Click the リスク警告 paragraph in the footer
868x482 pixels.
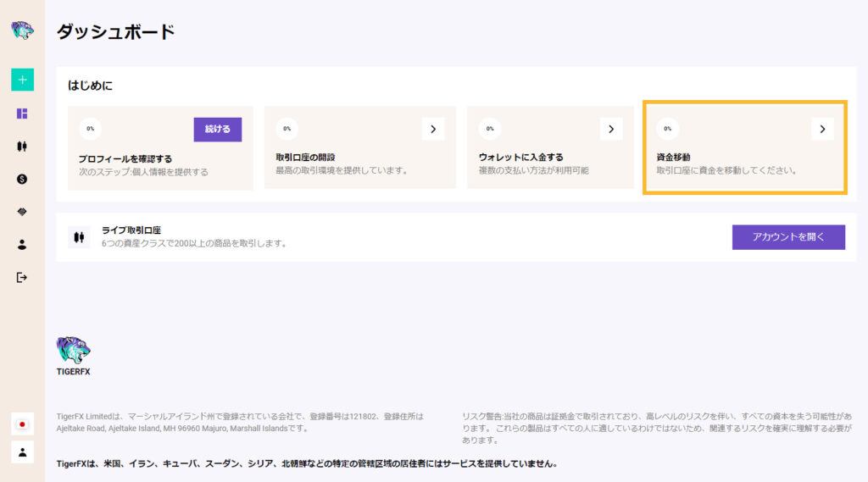657,428
